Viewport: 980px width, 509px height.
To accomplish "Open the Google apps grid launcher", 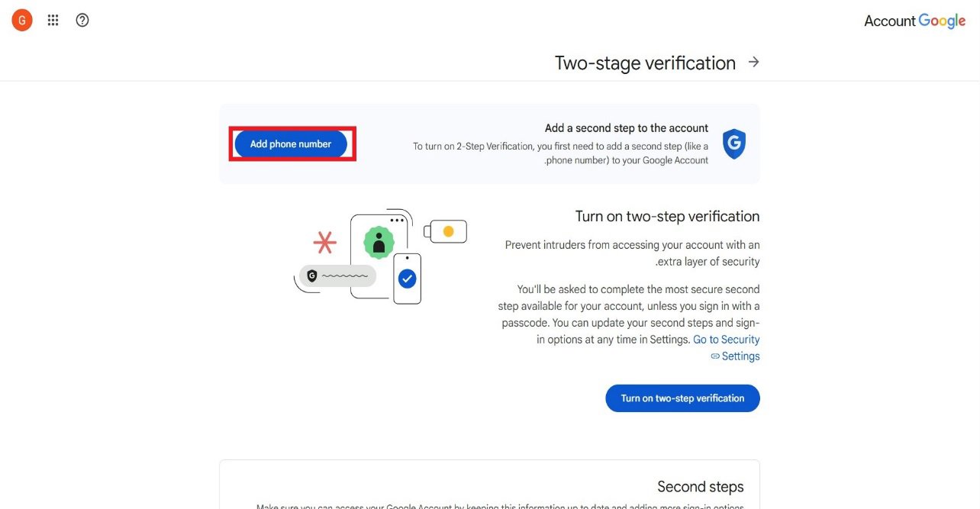I will [x=53, y=21].
